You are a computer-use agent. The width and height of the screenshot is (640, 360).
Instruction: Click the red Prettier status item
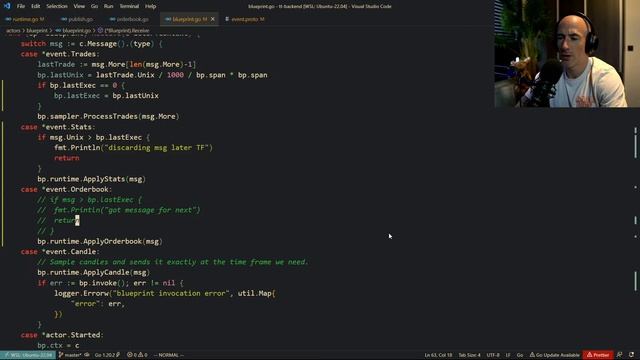[598, 355]
